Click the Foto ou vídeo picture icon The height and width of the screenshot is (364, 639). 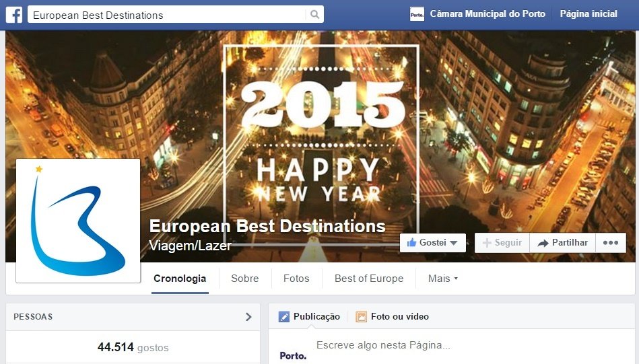pyautogui.click(x=361, y=316)
